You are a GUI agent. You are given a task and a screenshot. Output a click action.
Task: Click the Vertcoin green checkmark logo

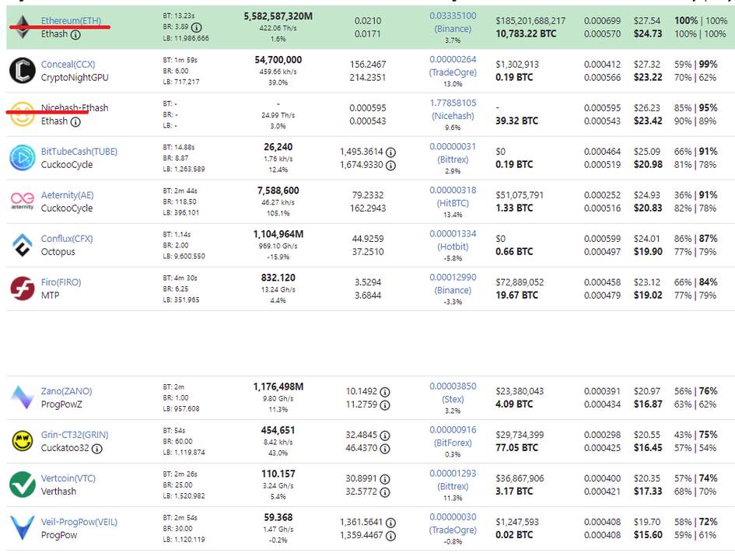22,485
